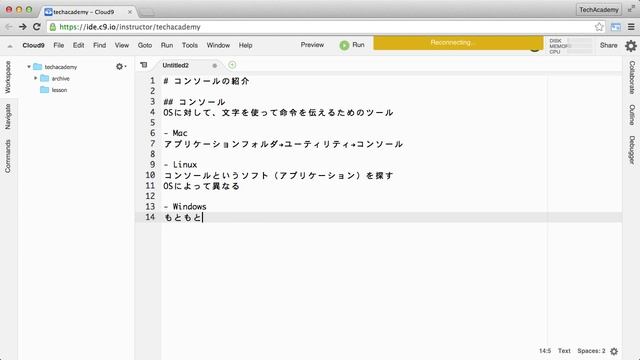The height and width of the screenshot is (360, 640).
Task: Open the Collaborate side panel
Action: (632, 77)
